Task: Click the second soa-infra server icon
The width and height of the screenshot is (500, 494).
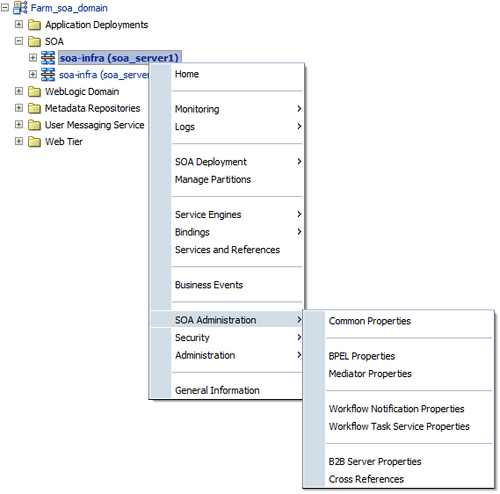Action: click(x=48, y=75)
